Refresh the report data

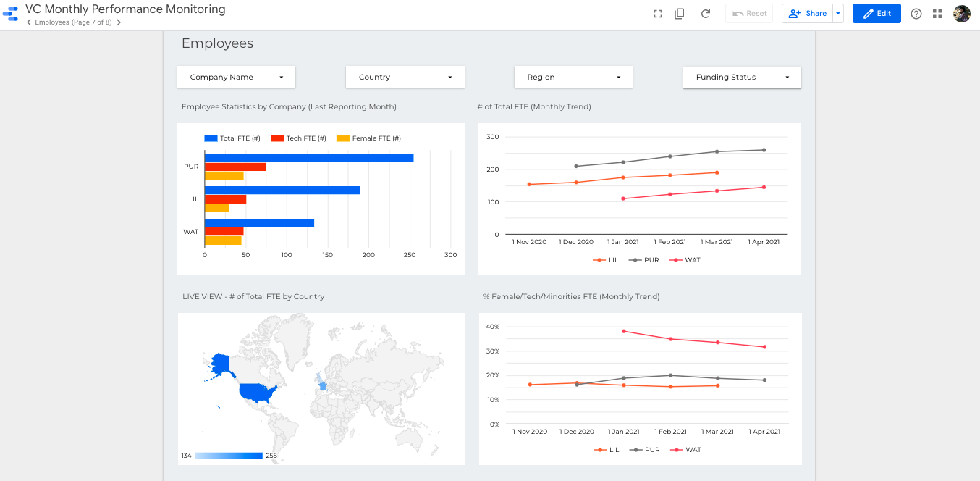[706, 14]
